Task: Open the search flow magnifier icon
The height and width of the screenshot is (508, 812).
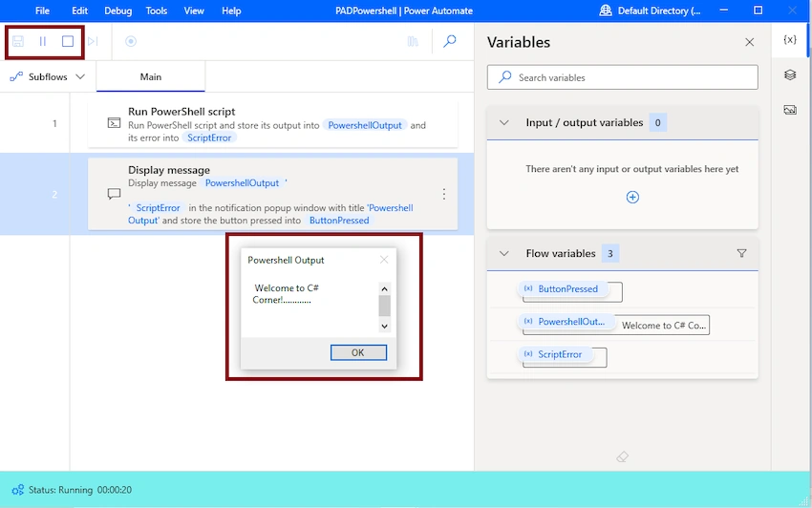Action: (450, 41)
